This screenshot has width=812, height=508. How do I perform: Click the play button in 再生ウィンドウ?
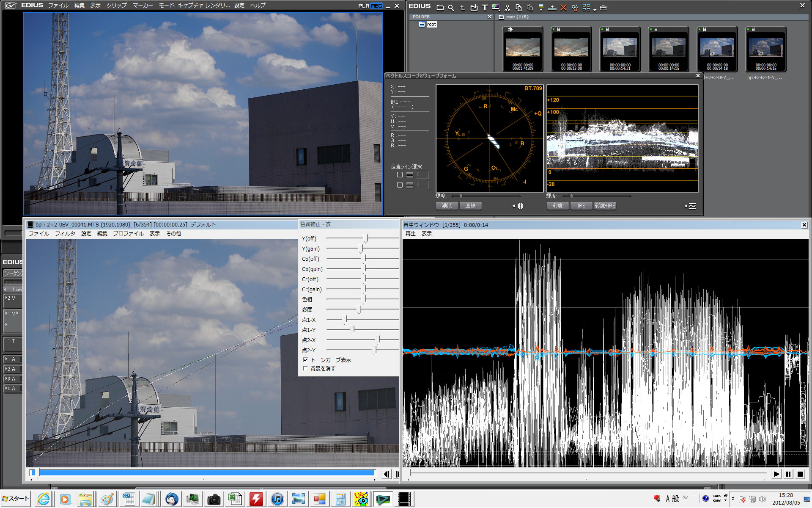click(x=776, y=474)
